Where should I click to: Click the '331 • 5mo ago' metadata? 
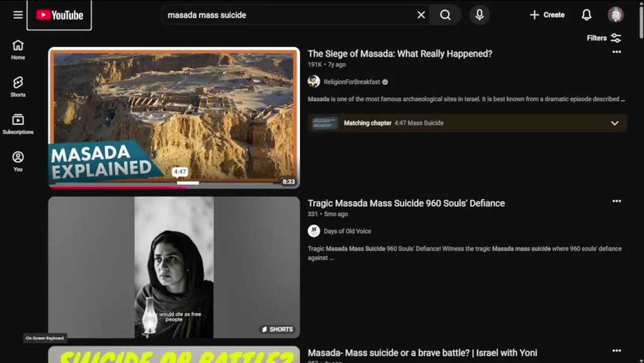(x=328, y=214)
